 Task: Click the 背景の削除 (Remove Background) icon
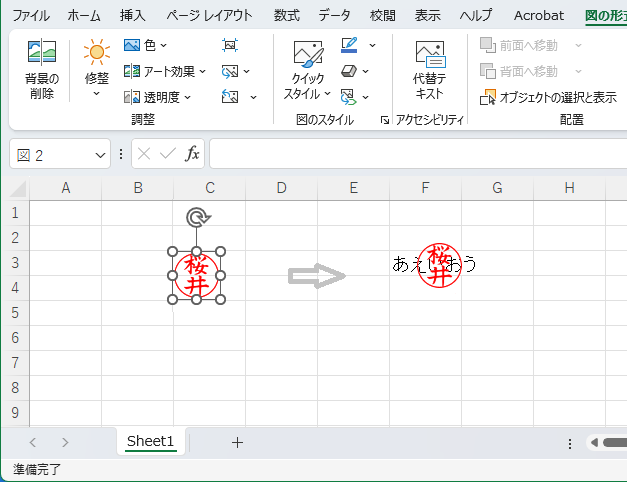point(41,69)
